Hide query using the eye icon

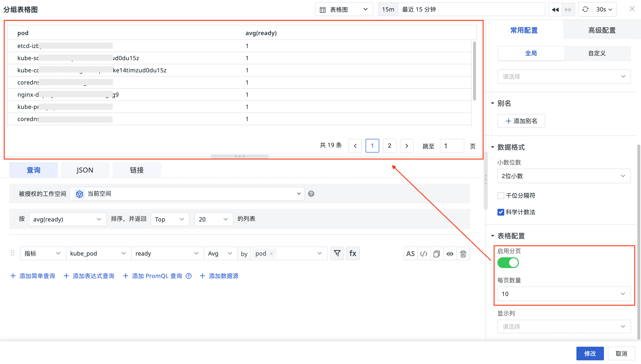click(450, 254)
